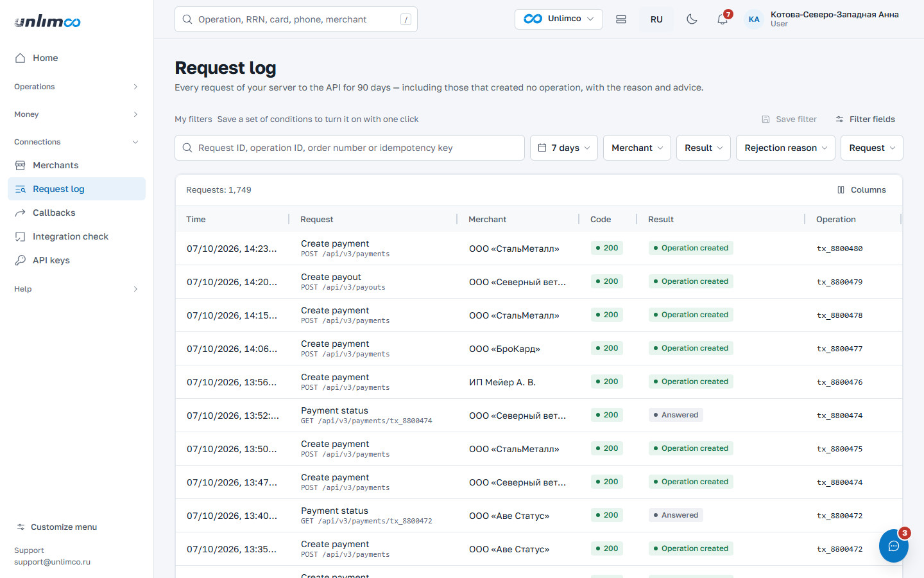The height and width of the screenshot is (578, 924).
Task: Open Callbacks page
Action: [76, 213]
